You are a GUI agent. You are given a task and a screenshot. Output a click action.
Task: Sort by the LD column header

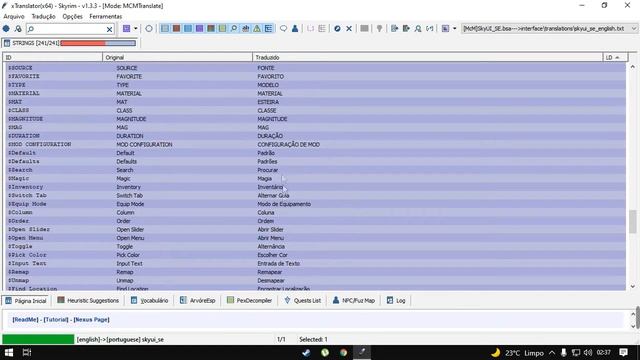[x=615, y=58]
